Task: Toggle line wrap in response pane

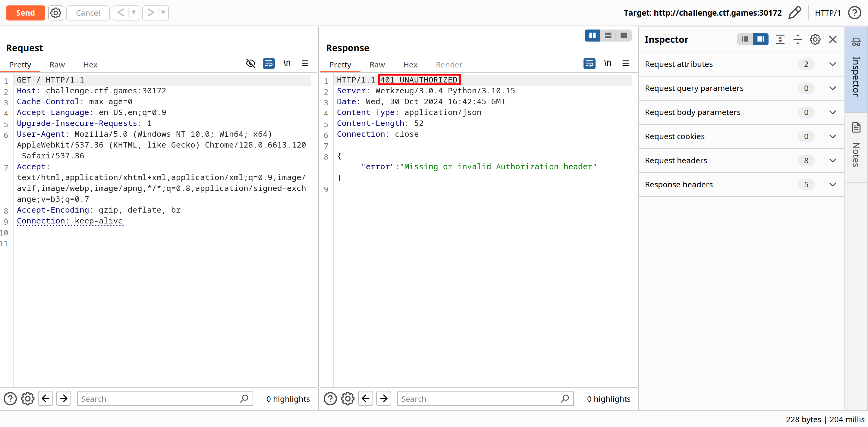Action: [589, 63]
